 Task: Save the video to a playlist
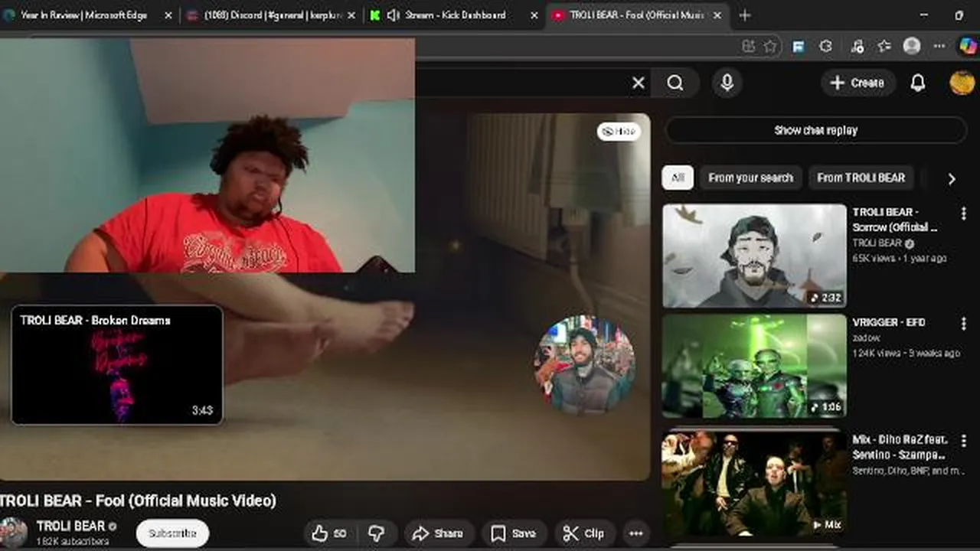coord(513,533)
